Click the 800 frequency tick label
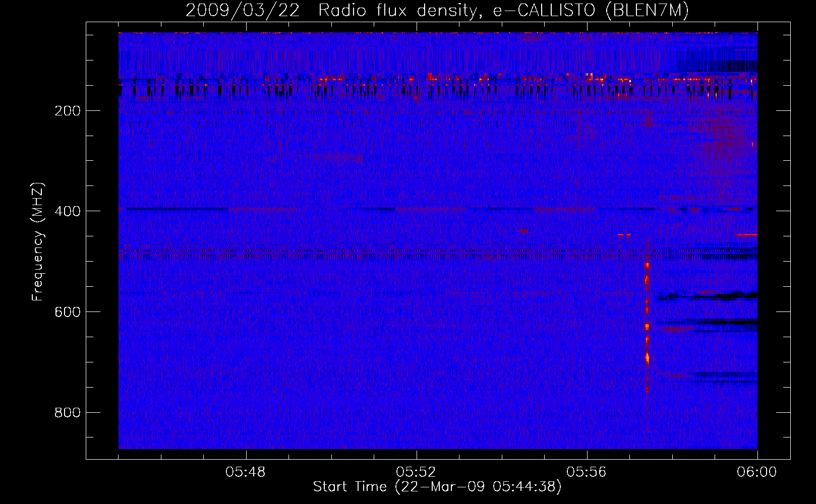 pyautogui.click(x=68, y=413)
